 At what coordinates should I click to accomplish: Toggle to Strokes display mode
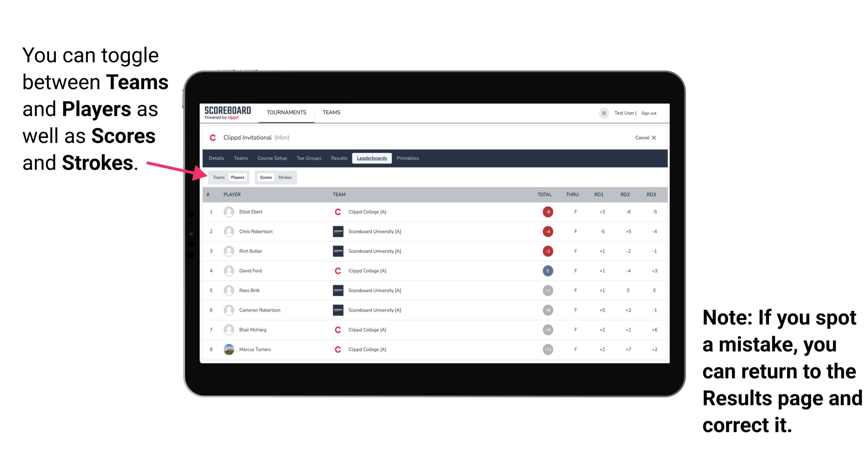(286, 177)
